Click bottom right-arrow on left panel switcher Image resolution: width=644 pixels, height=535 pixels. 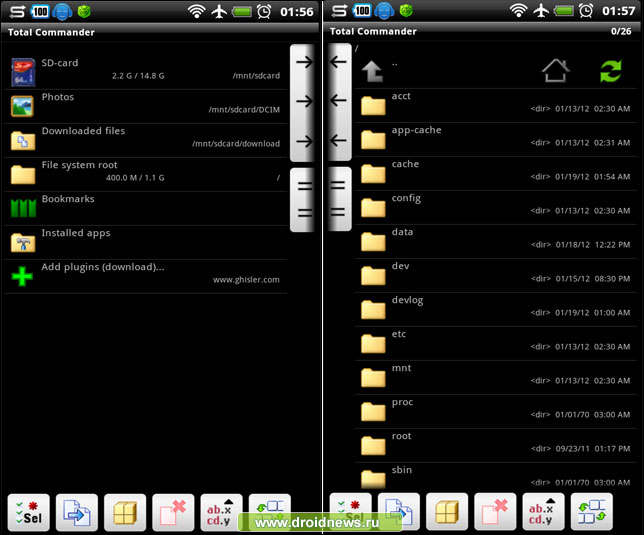click(304, 142)
